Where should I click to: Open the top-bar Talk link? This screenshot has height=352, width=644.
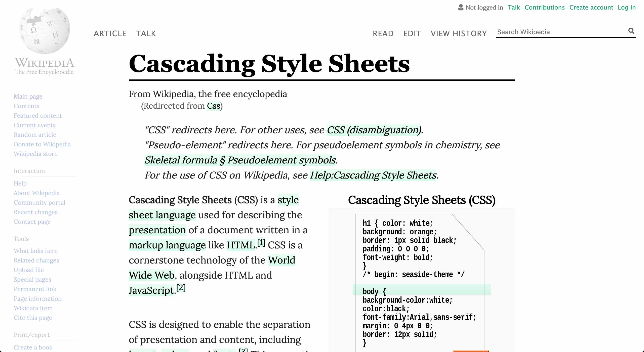coord(514,7)
